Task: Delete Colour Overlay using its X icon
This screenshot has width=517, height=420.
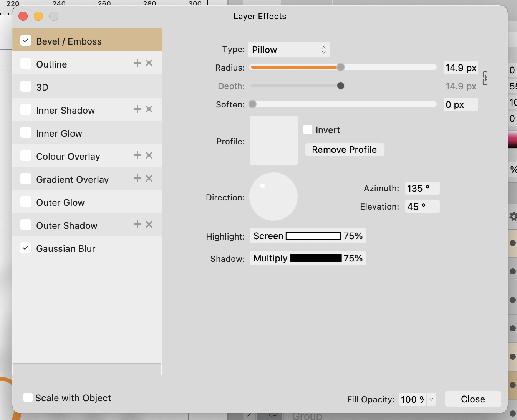Action: [x=149, y=155]
